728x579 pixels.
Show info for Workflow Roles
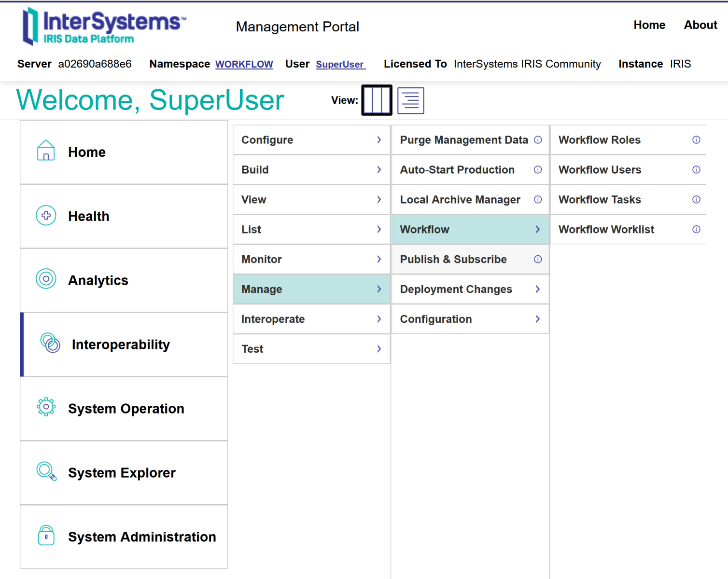click(x=696, y=140)
